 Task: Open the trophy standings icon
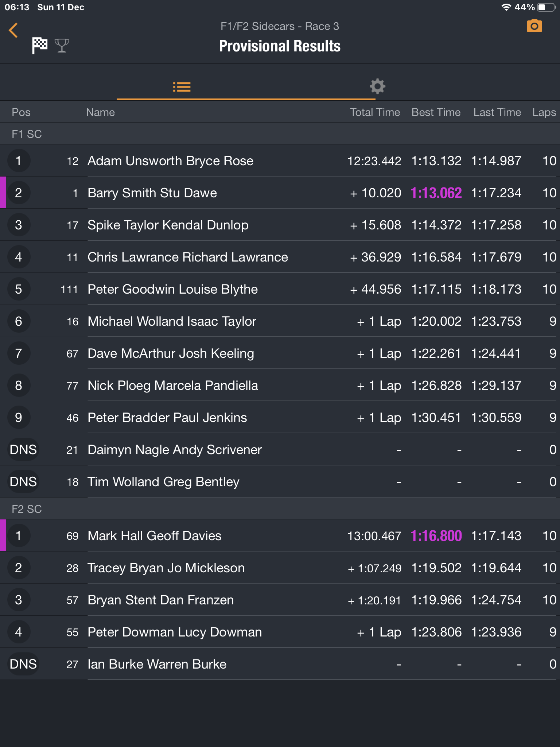[x=62, y=46]
